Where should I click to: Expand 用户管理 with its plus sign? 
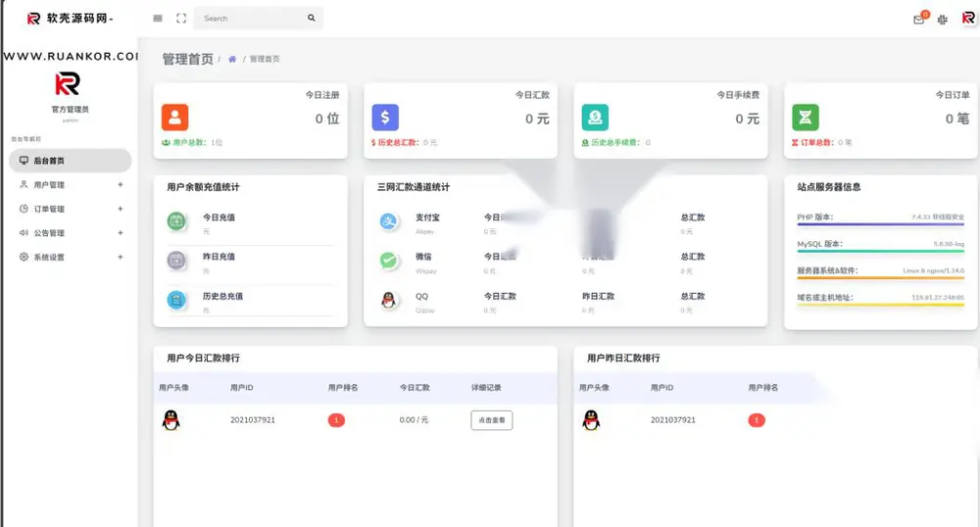[x=120, y=185]
